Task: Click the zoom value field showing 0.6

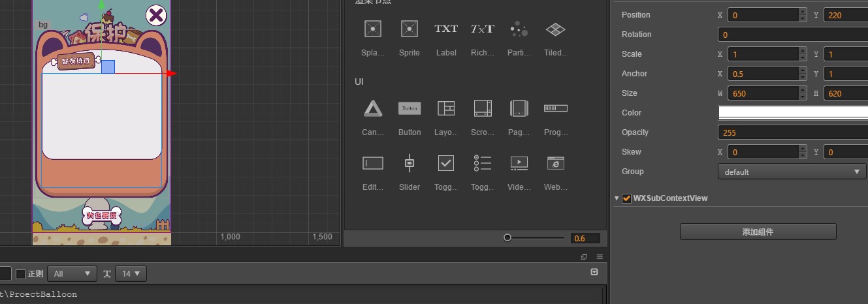Action: coord(585,238)
